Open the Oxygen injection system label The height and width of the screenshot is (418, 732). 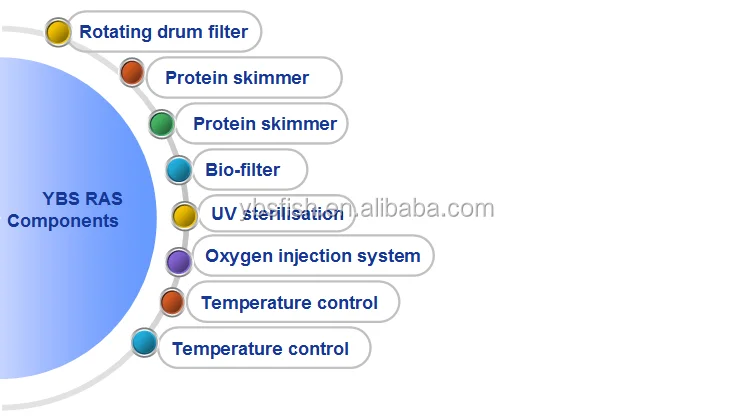[x=312, y=256]
